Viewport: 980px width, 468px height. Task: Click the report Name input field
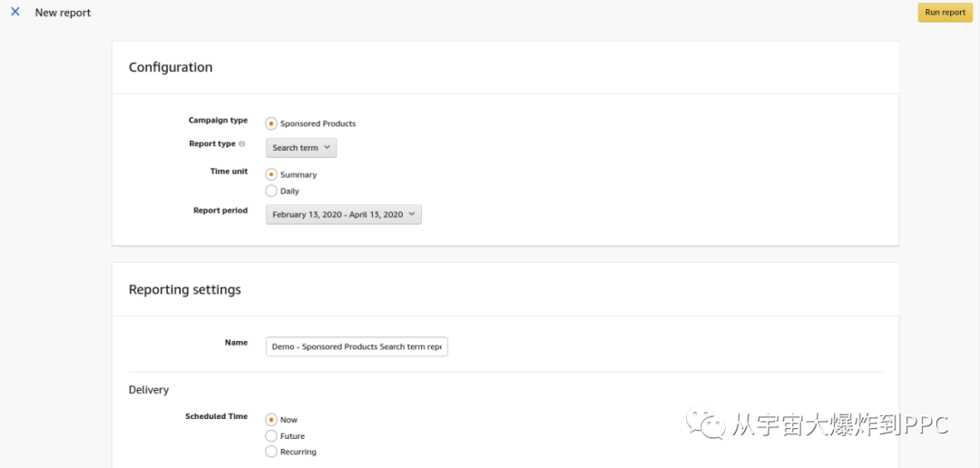point(357,346)
